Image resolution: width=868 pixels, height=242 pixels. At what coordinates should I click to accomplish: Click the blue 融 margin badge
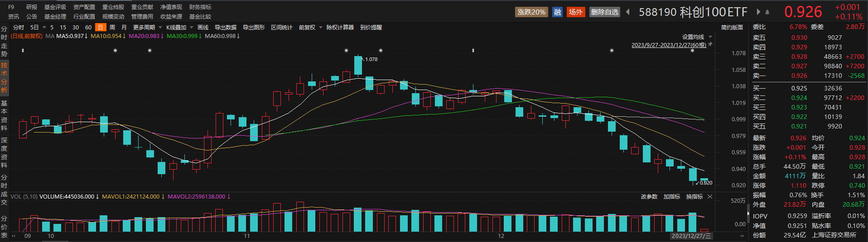[x=558, y=12]
